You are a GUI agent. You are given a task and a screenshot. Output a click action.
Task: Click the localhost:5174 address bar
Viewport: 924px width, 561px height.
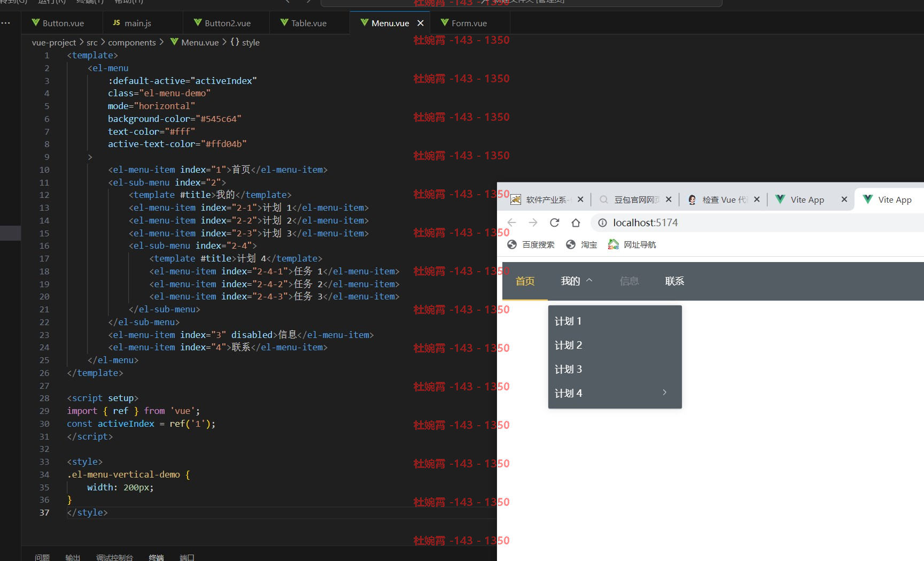click(757, 222)
